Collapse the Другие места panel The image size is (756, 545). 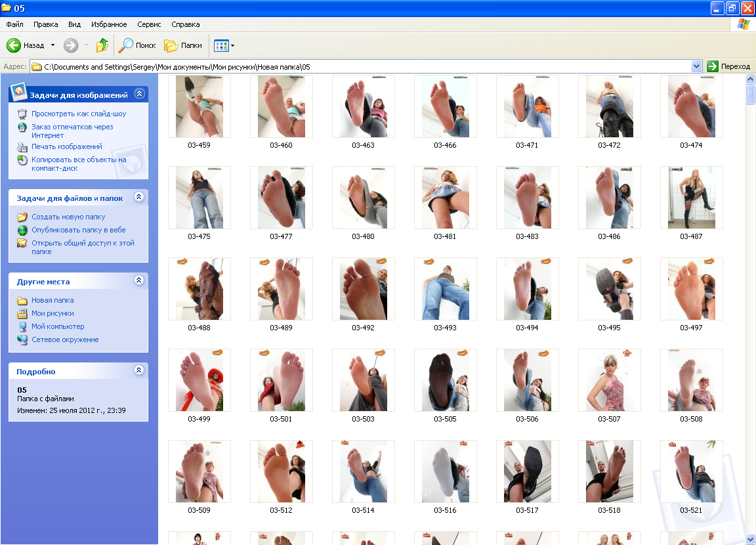[x=139, y=280]
